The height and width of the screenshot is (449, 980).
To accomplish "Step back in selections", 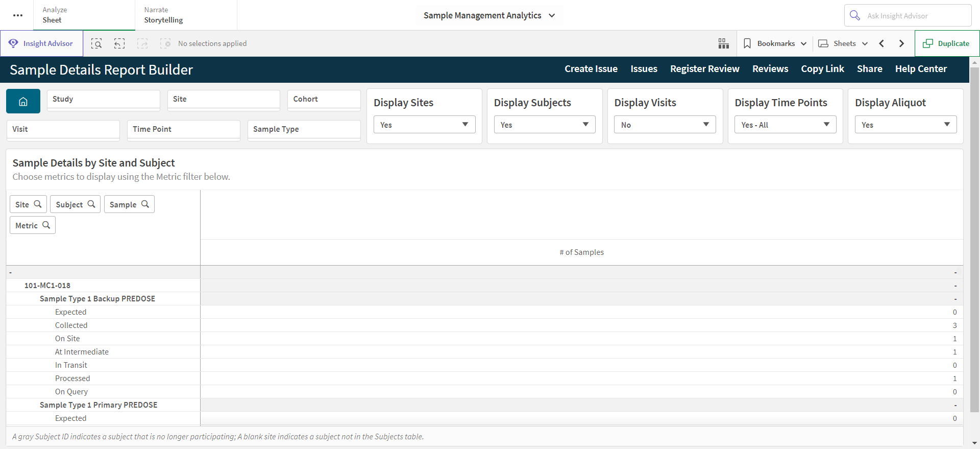I will pyautogui.click(x=119, y=43).
